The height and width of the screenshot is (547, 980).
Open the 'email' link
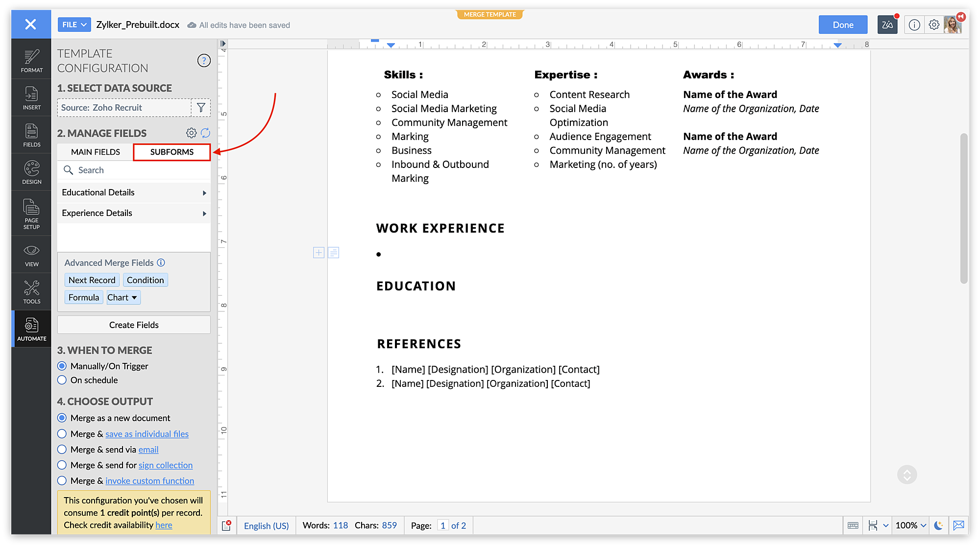click(x=148, y=450)
